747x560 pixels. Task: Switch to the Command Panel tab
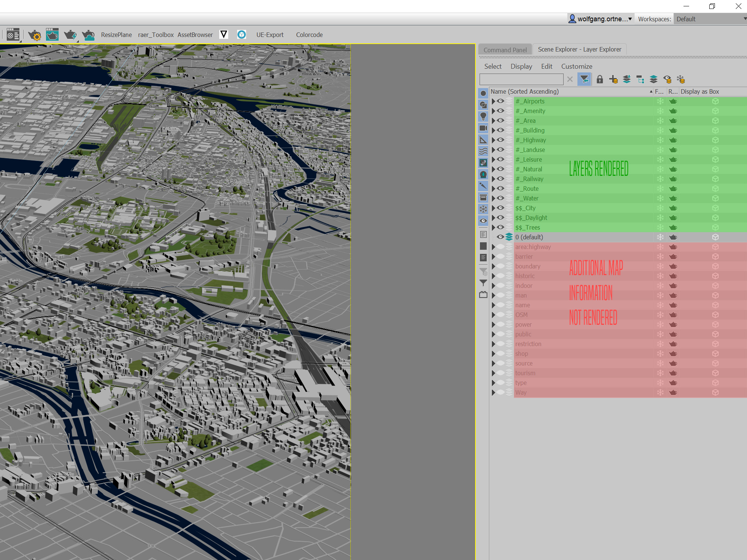point(505,50)
